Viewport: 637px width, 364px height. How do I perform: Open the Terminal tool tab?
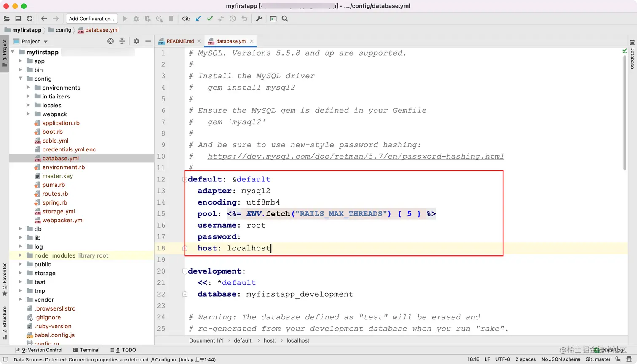click(86, 350)
